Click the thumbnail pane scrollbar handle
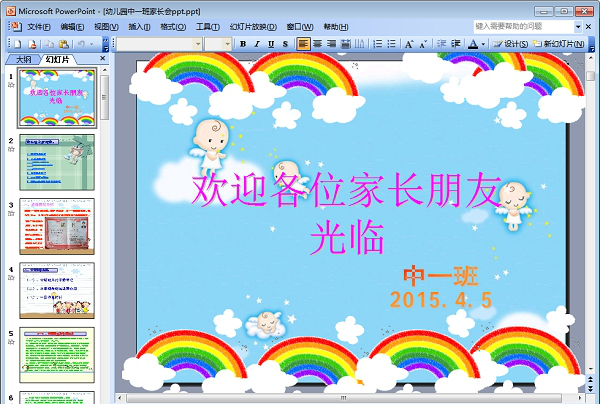Screen dimensions: 600x420 coord(104,97)
